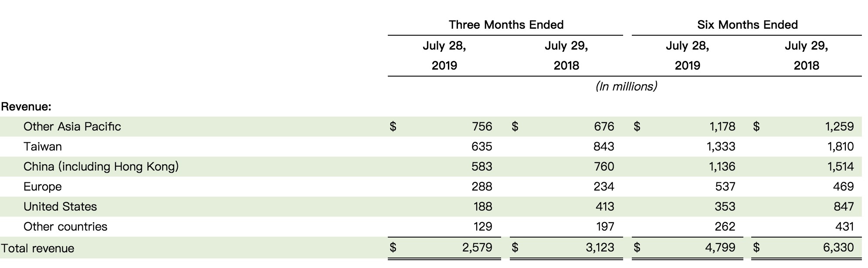The width and height of the screenshot is (868, 268).
Task: Select the 6,330 total revenue value
Action: pyautogui.click(x=838, y=248)
